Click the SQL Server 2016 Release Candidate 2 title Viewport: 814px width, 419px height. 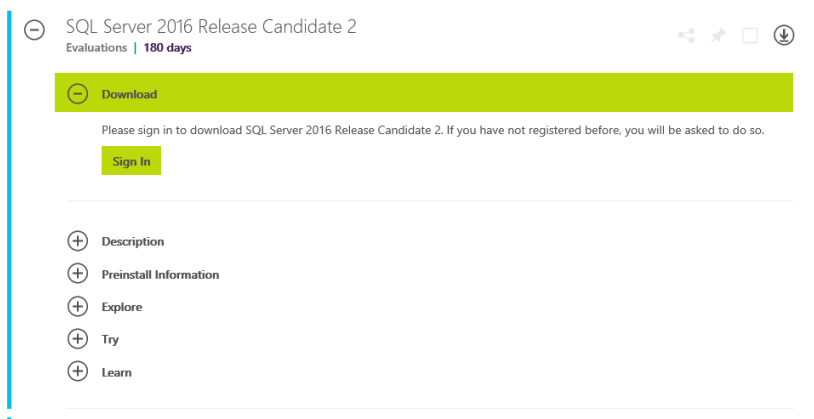211,27
